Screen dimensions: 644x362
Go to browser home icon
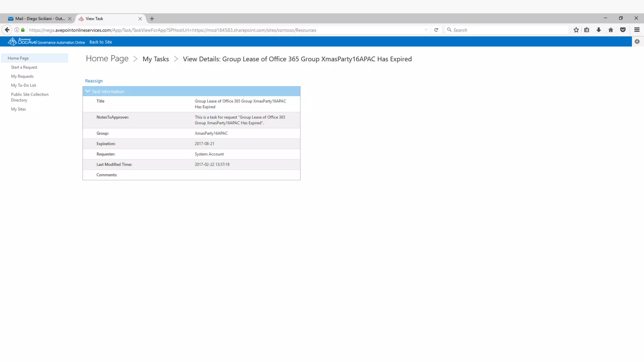pos(611,30)
